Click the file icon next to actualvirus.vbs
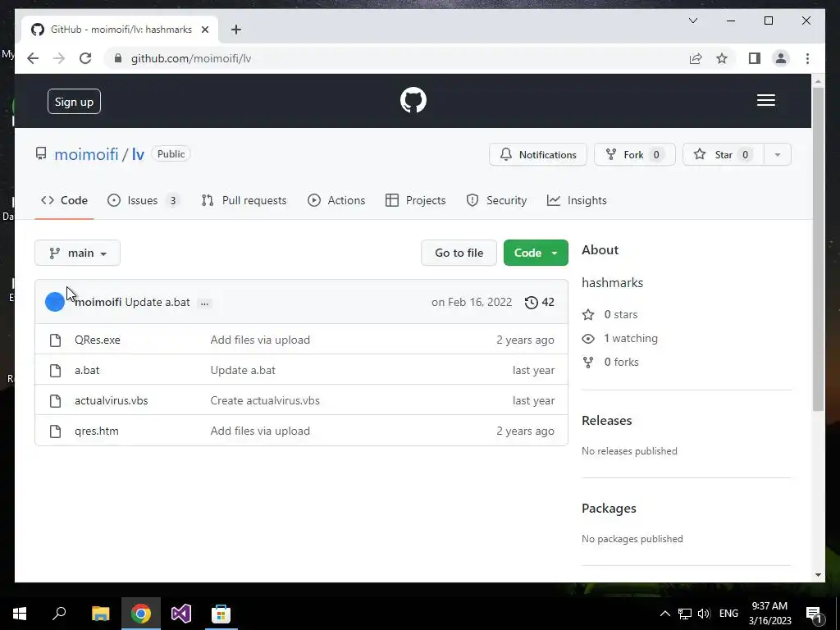840x630 pixels. pos(55,400)
